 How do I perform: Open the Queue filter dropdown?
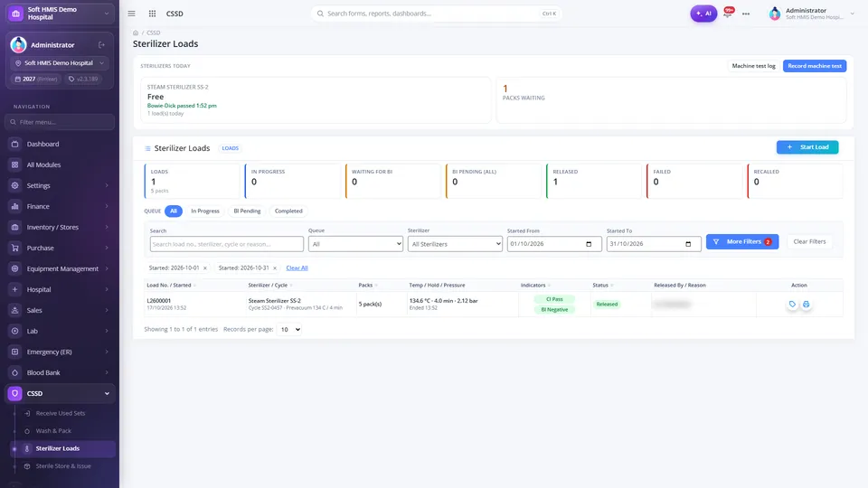355,244
